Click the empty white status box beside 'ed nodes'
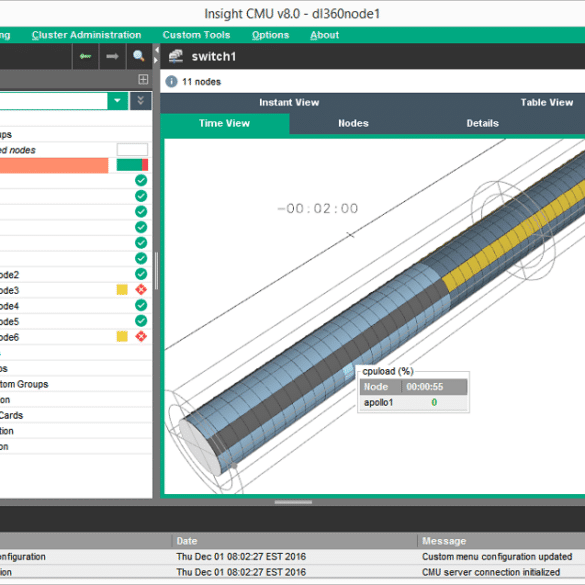The image size is (585, 585). [x=132, y=150]
